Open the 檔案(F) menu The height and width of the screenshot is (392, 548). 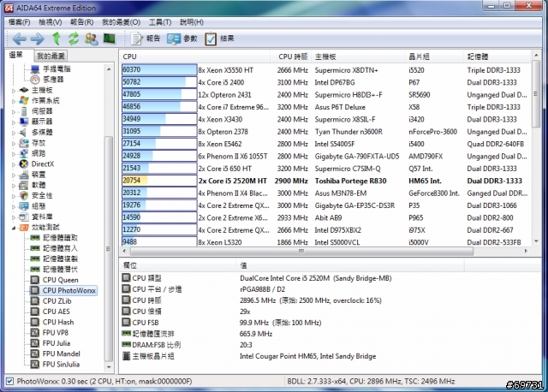coord(19,22)
